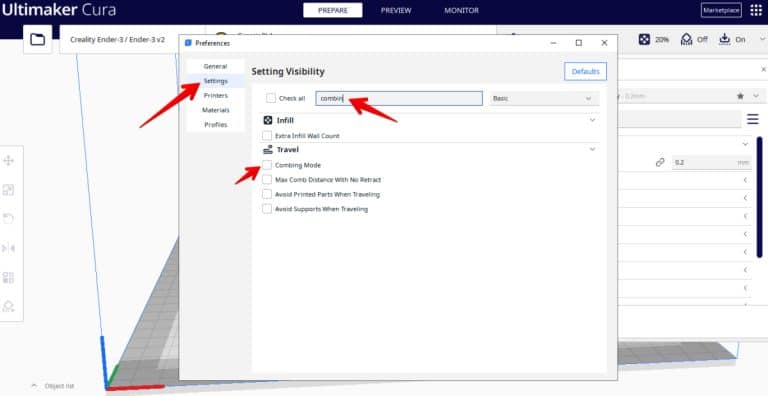This screenshot has width=768, height=396.
Task: Click the print settings search field
Action: 680,119
